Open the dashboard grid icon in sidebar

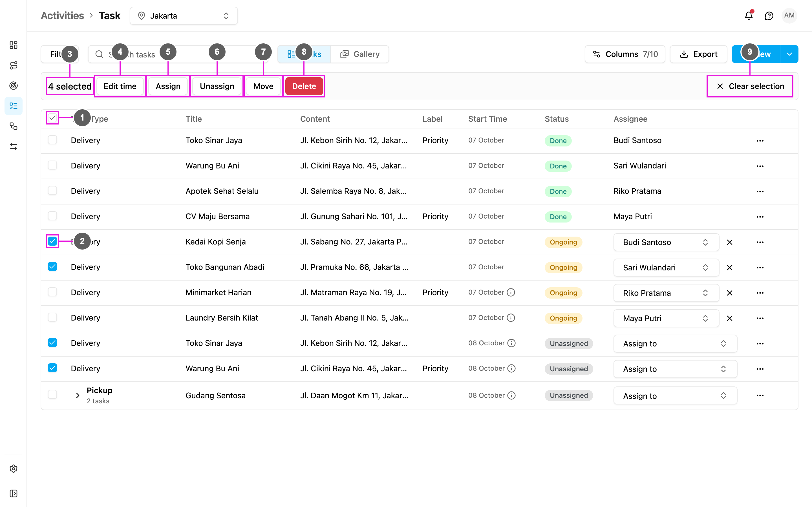tap(14, 45)
